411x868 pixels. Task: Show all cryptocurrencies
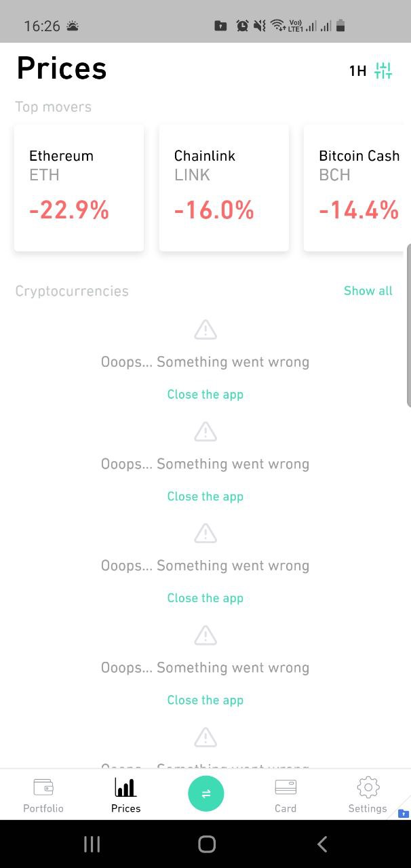[368, 291]
